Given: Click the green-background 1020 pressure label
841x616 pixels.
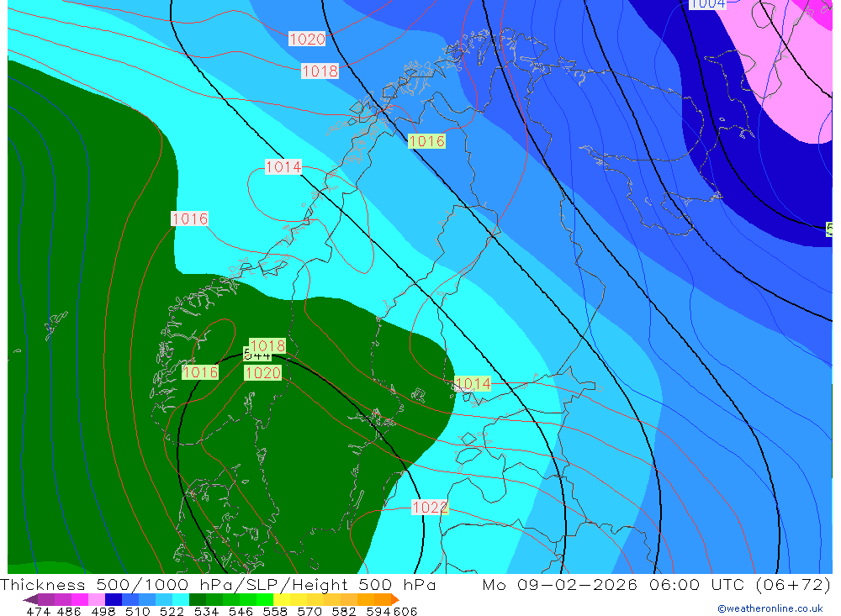Looking at the screenshot, I should point(262,372).
